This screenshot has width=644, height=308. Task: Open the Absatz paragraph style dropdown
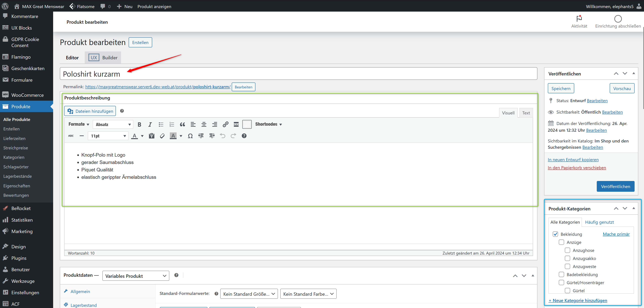[x=113, y=124]
